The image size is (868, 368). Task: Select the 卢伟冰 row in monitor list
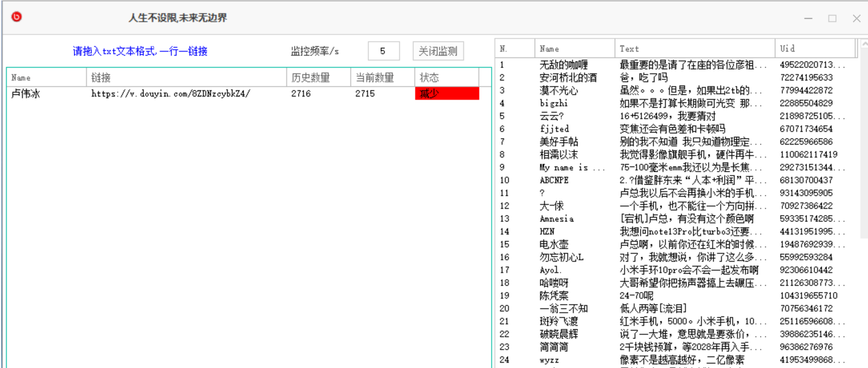pos(26,93)
